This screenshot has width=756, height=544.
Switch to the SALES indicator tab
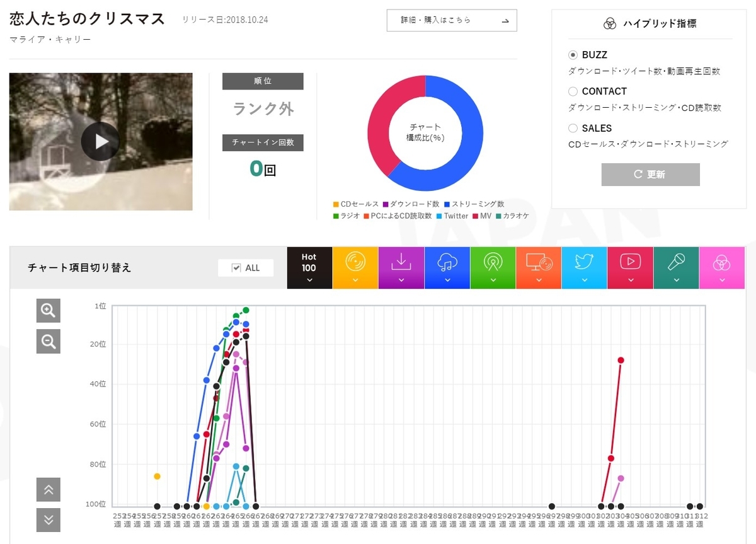[x=573, y=128]
